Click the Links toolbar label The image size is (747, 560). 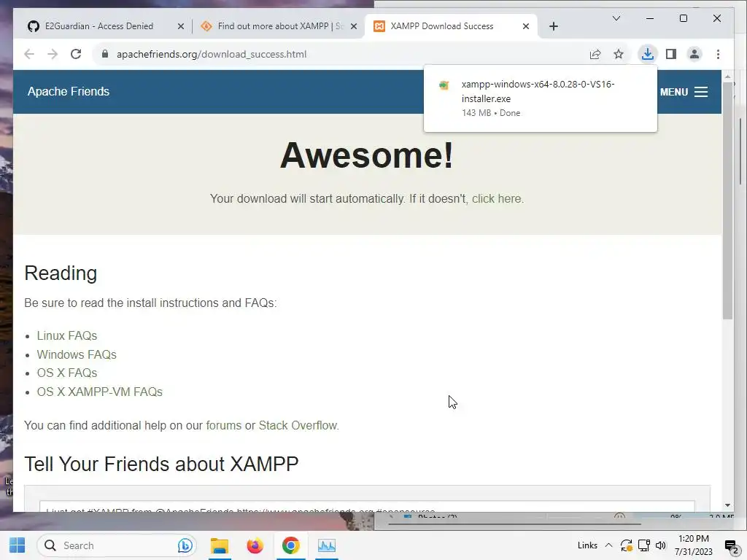coord(587,545)
